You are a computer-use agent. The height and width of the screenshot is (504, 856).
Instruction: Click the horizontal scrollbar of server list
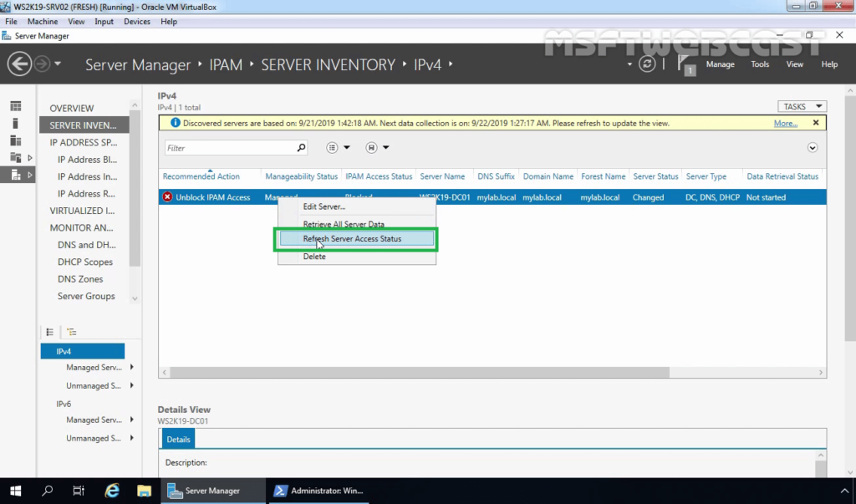[420, 373]
